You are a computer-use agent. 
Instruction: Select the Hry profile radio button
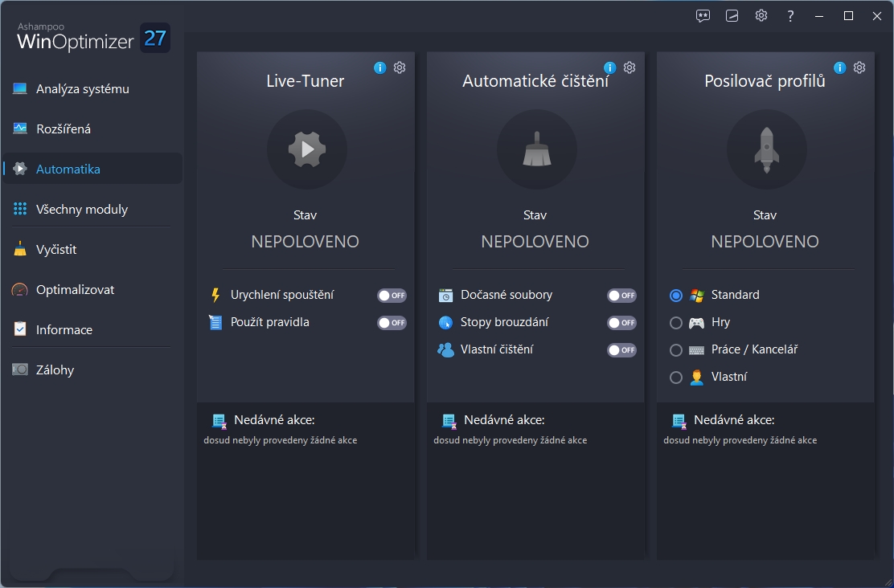[676, 323]
